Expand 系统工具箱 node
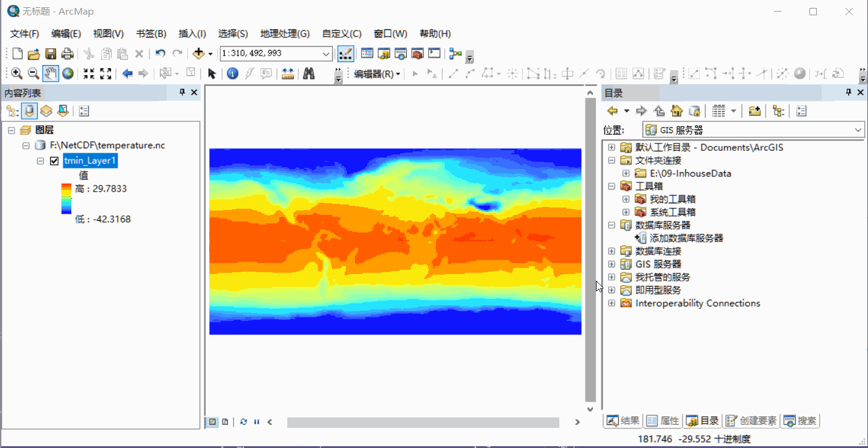Viewport: 868px width, 448px height. click(x=625, y=212)
